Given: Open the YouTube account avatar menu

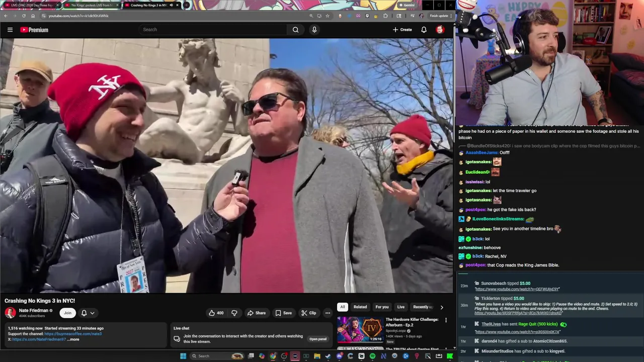Looking at the screenshot, I should click(x=440, y=30).
